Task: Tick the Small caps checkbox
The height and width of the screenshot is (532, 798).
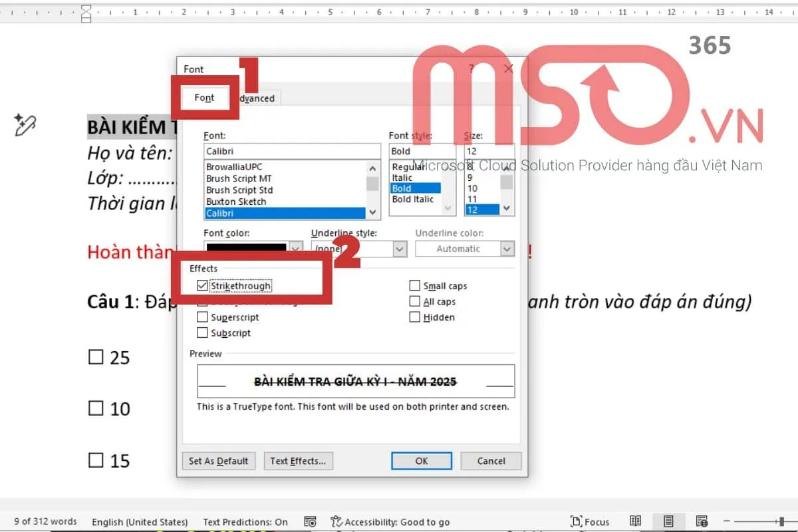Action: pyautogui.click(x=415, y=286)
